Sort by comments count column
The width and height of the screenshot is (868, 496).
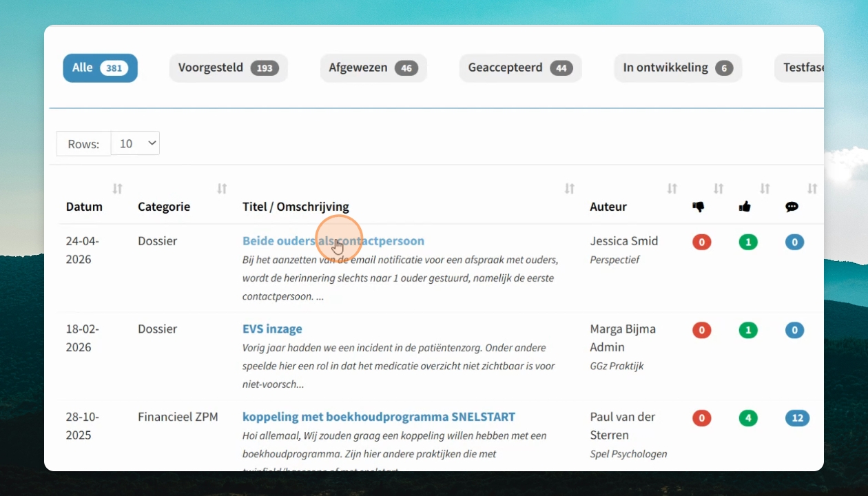pos(812,189)
